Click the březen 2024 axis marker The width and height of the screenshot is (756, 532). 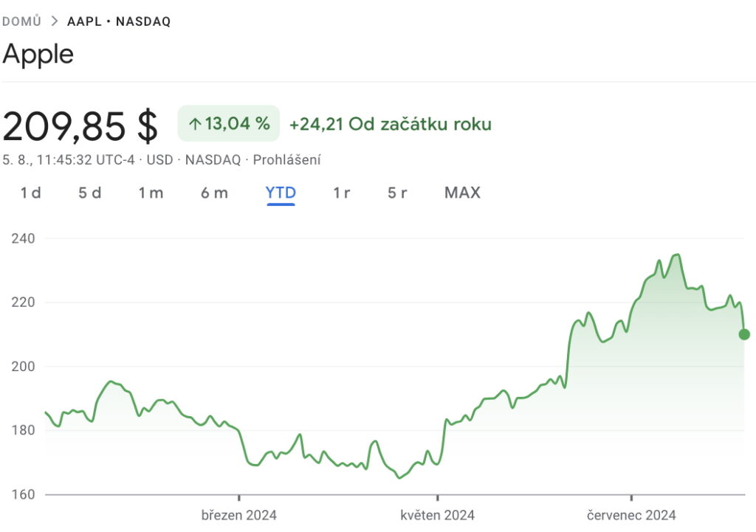click(x=238, y=515)
